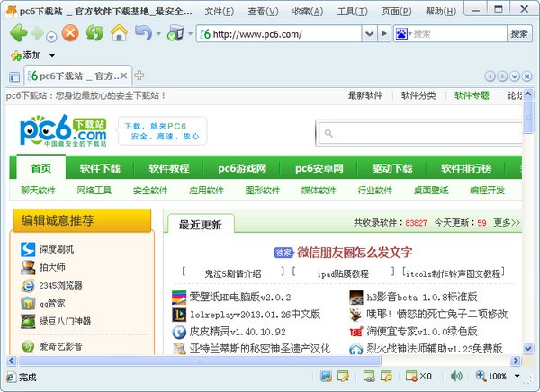
Task: Open a new tab with plus icon
Action: (139, 76)
